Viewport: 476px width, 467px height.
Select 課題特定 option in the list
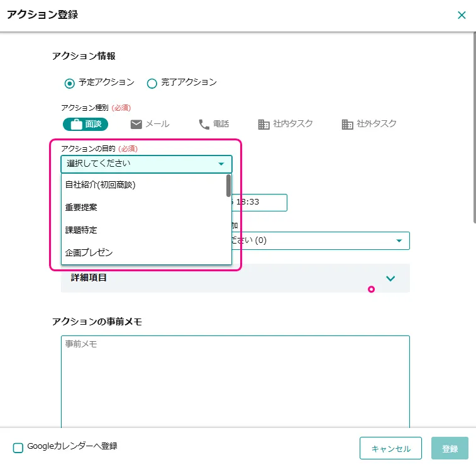(81, 230)
